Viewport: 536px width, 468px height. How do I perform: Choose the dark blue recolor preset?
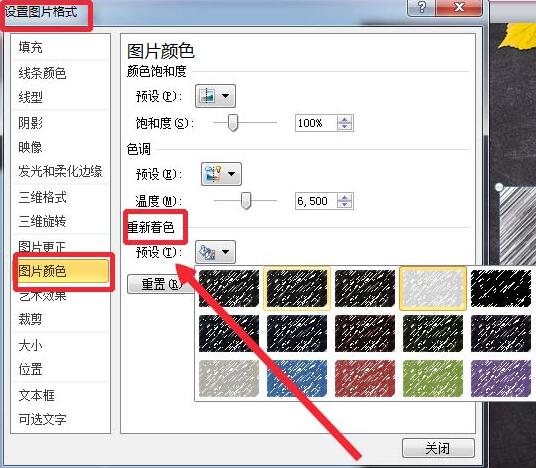pos(297,333)
